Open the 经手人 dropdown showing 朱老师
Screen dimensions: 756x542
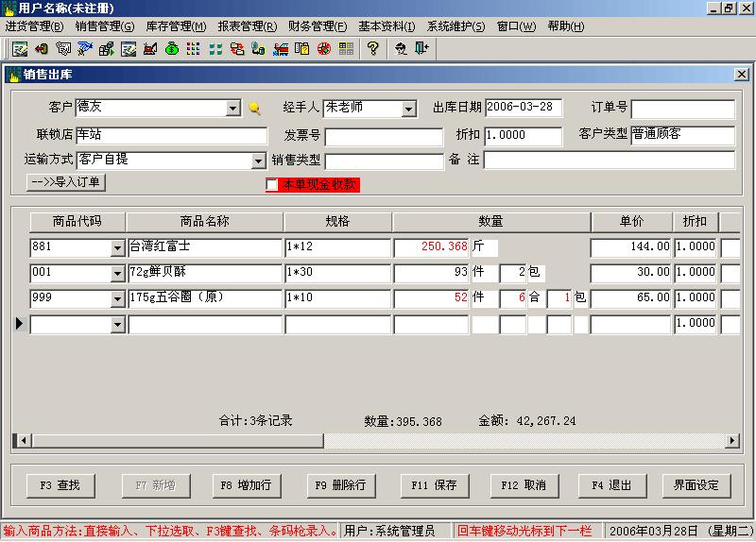[x=409, y=109]
